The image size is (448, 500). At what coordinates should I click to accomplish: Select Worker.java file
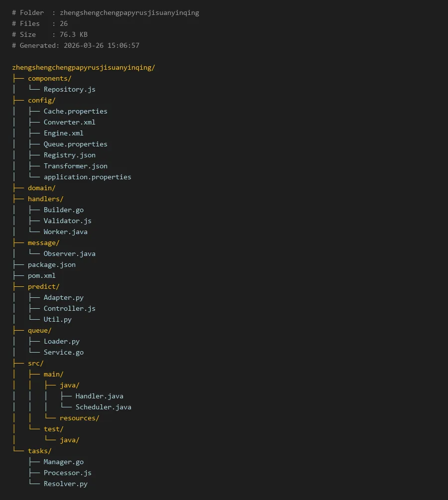[65, 232]
